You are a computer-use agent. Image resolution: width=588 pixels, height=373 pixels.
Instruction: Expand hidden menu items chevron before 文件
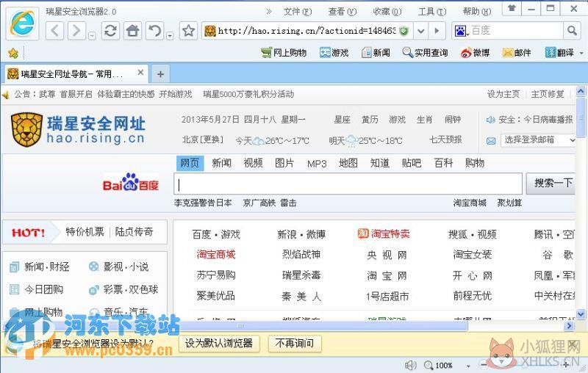pyautogui.click(x=269, y=12)
